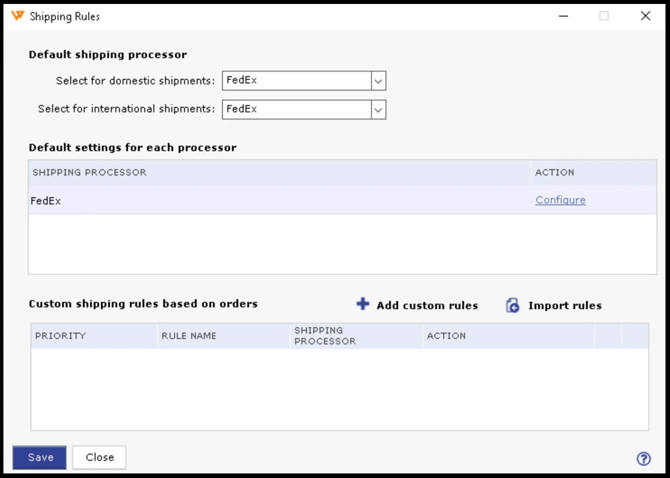The image size is (670, 478).
Task: Click the Add custom rules label
Action: 427,305
